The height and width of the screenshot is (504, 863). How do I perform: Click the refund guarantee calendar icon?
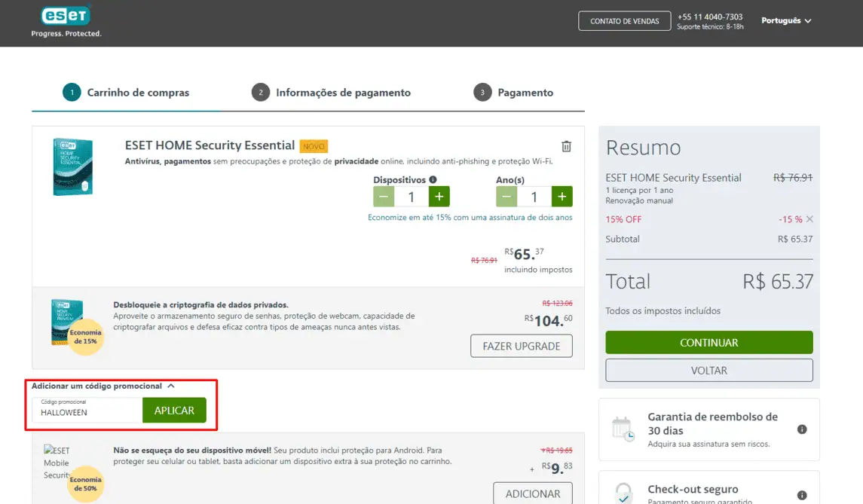pyautogui.click(x=623, y=429)
